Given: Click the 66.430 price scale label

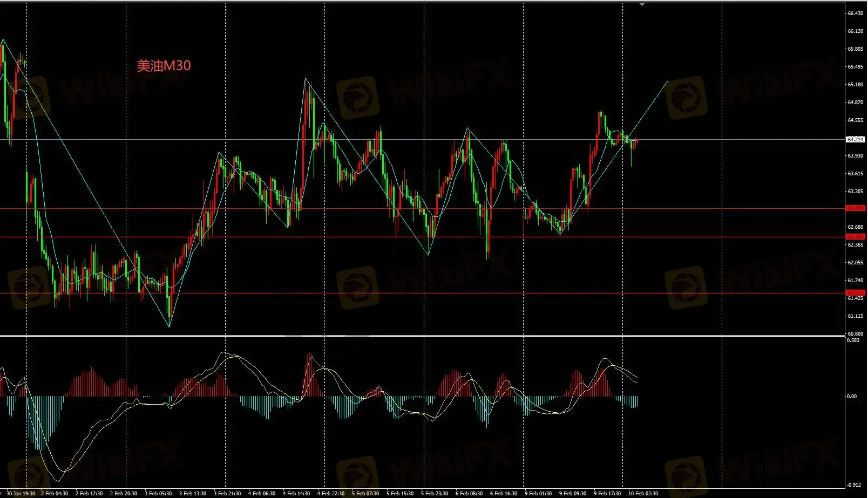Looking at the screenshot, I should [x=855, y=13].
